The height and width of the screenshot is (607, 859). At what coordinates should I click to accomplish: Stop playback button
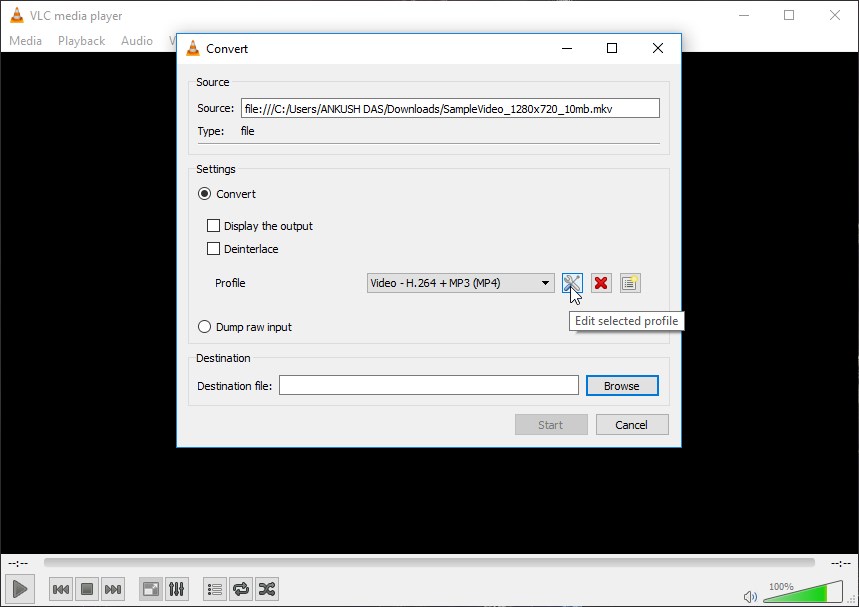87,589
